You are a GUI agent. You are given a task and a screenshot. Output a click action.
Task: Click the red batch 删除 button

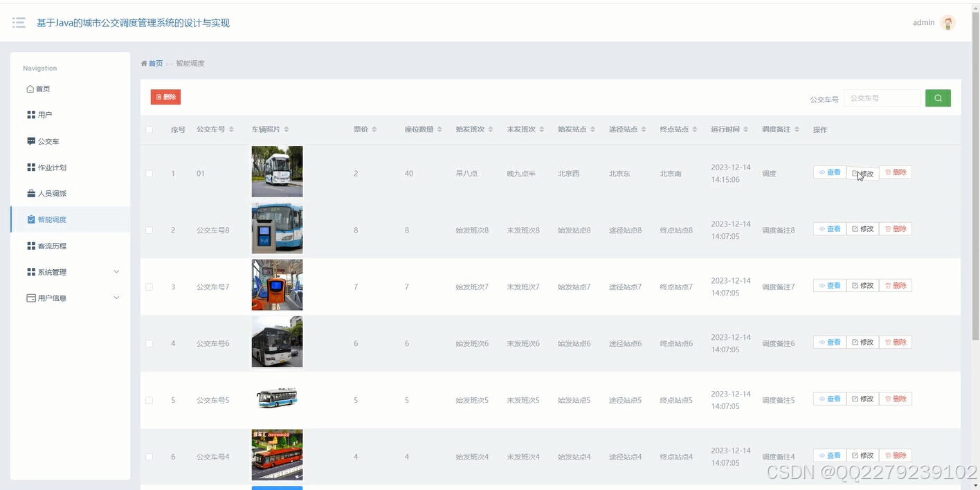coord(165,97)
